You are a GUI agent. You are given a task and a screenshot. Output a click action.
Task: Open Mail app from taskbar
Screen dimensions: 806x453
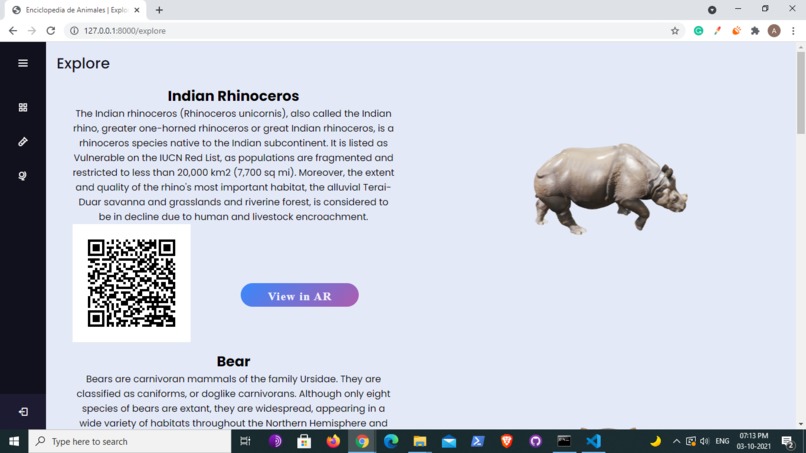click(449, 441)
